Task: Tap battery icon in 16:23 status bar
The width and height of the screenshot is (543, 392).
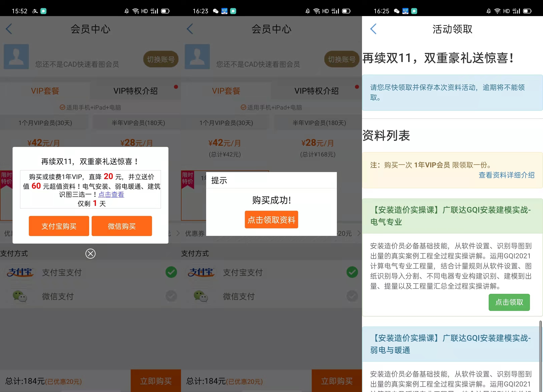Action: pos(346,11)
